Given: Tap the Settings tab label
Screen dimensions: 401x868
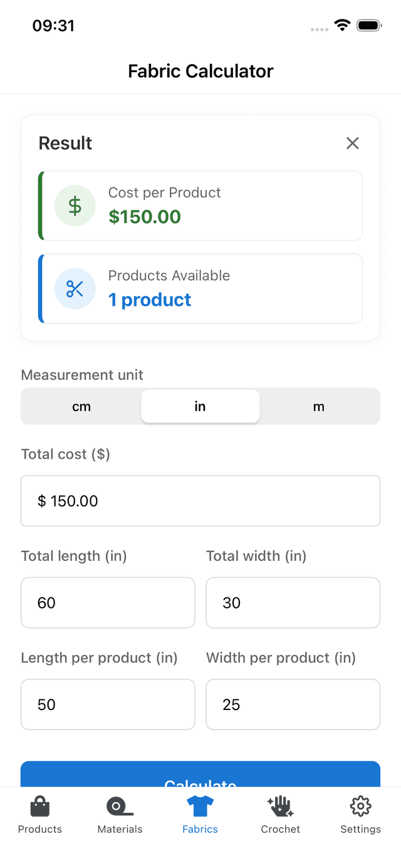Looking at the screenshot, I should 361,830.
